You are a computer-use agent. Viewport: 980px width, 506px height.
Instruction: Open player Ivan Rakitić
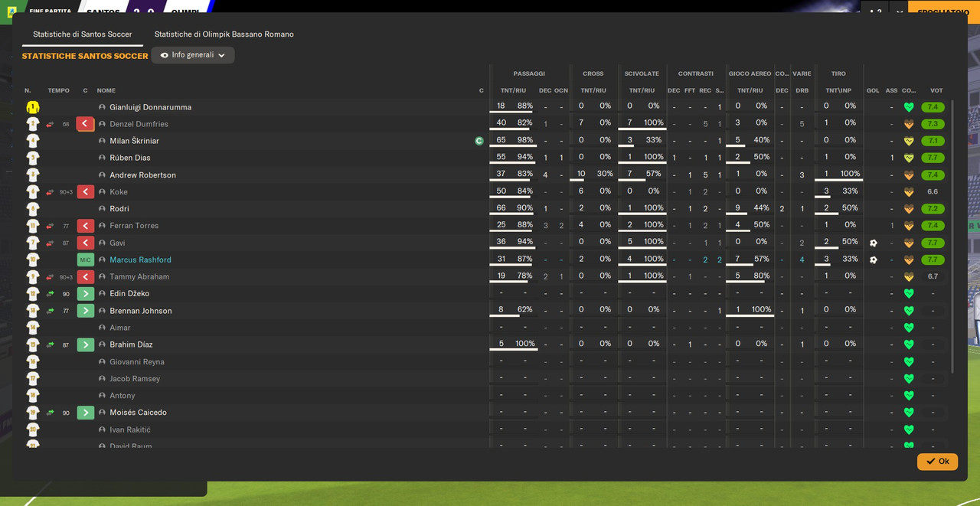coord(130,430)
